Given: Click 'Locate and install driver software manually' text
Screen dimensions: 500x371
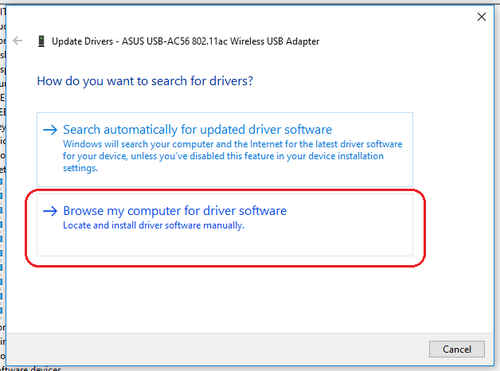Looking at the screenshot, I should 154,225.
